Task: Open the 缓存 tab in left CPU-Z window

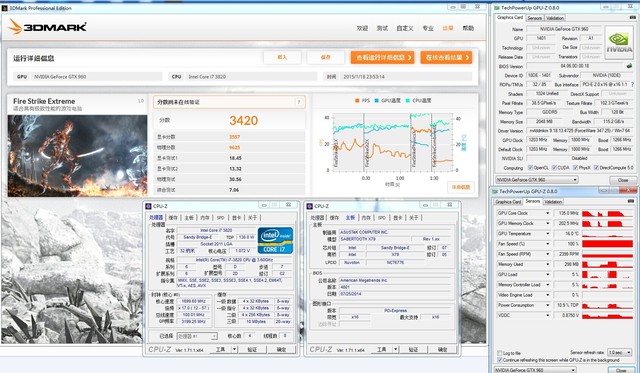Action: coord(173,218)
